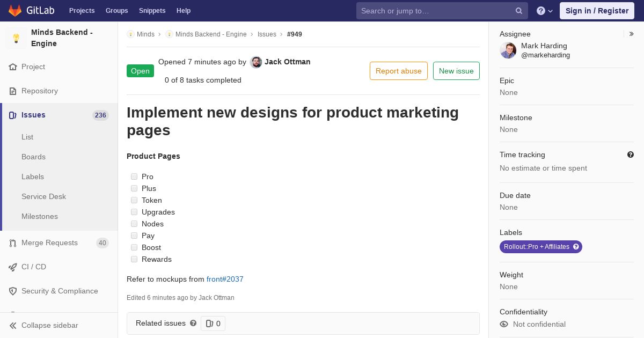
Task: Click the Security & Compliance shield icon
Action: pos(13,291)
